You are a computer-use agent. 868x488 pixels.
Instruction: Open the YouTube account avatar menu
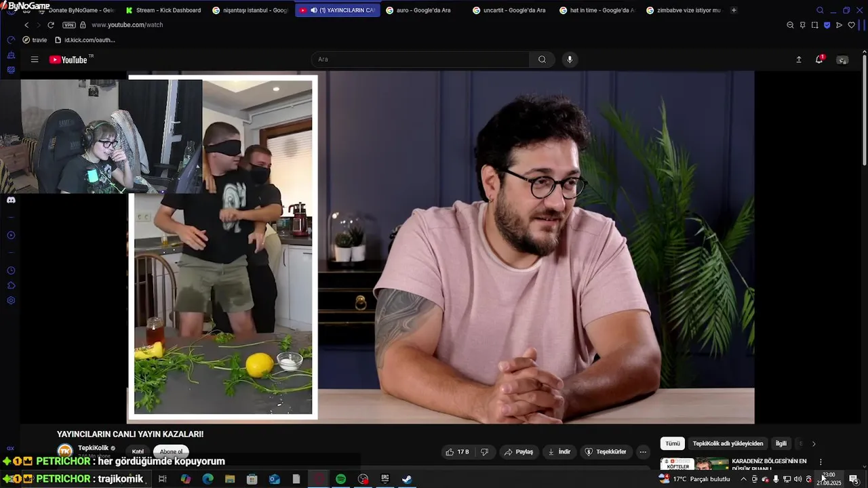click(x=842, y=60)
